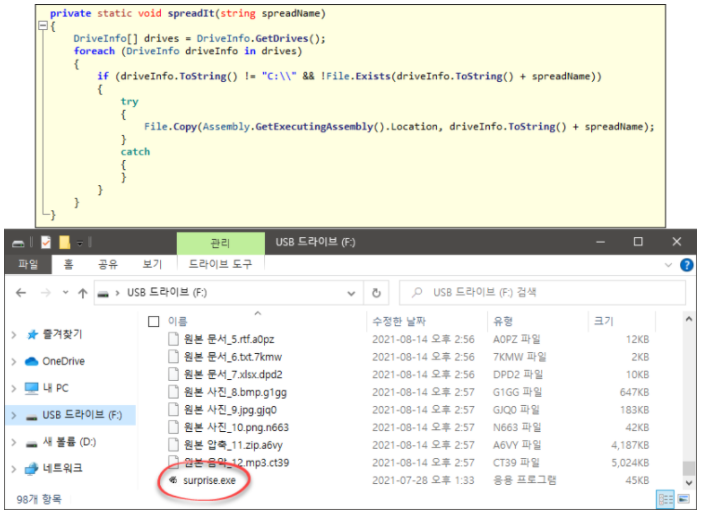Click the file list scroll up arrow
This screenshot has height=514, width=702.
689,319
